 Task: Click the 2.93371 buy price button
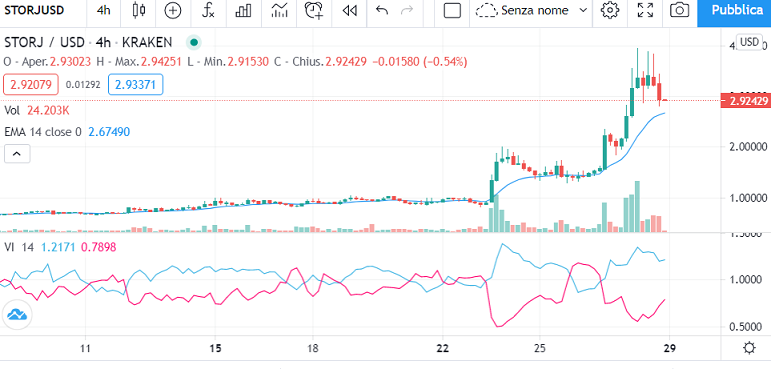[135, 85]
